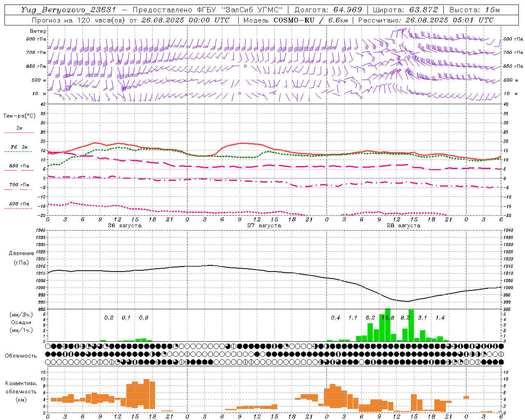Click the (гПа) unit under Давление
Screen dimensions: 525x420
(x=21, y=262)
